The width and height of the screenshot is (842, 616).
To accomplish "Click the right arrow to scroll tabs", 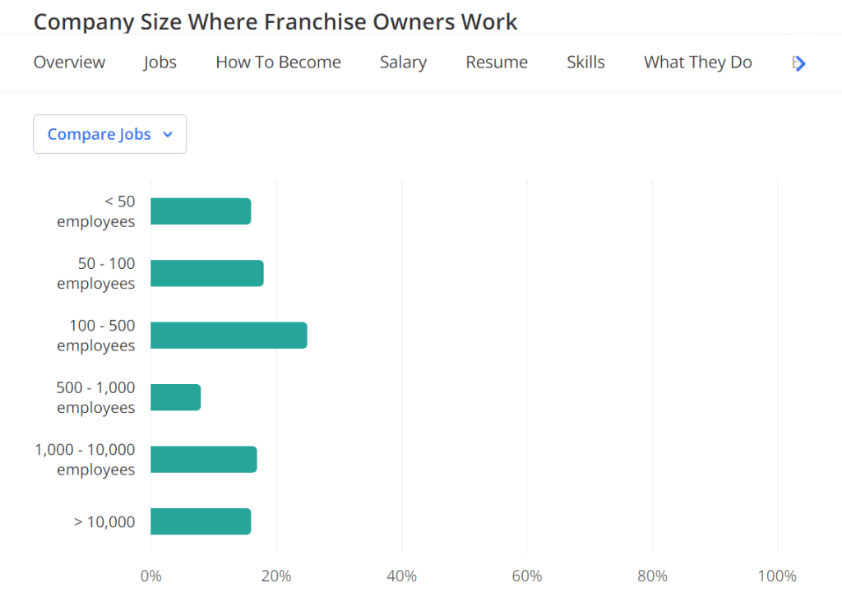I will (x=799, y=63).
